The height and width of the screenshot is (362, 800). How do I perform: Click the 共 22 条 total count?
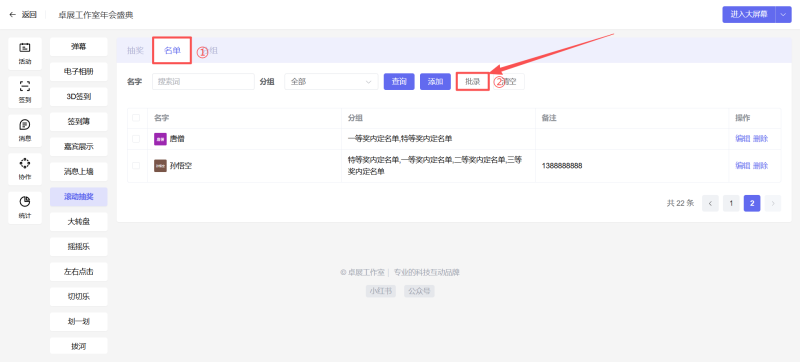coord(681,203)
